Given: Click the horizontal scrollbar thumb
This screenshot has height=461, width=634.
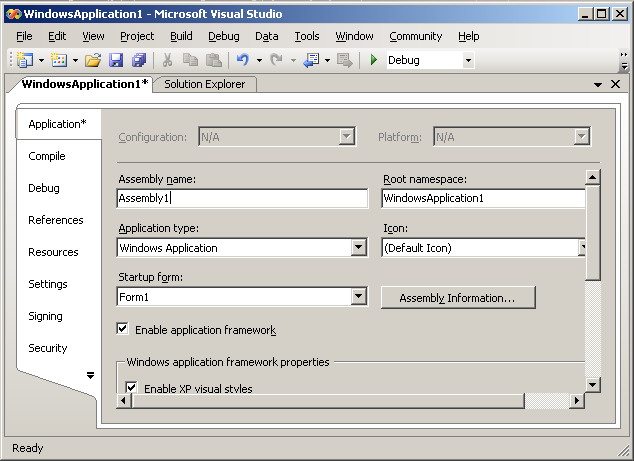Looking at the screenshot, I should click(328, 401).
